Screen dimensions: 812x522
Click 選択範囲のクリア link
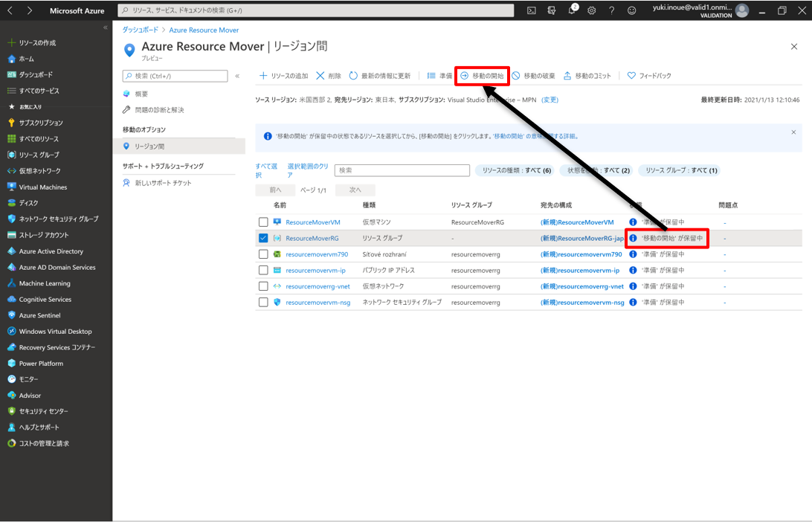click(x=308, y=170)
